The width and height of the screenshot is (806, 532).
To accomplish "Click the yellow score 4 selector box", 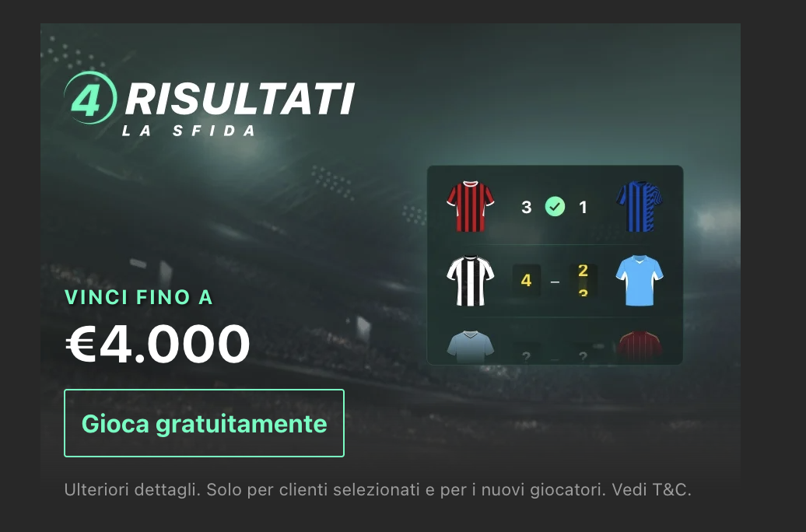I will coord(527,281).
